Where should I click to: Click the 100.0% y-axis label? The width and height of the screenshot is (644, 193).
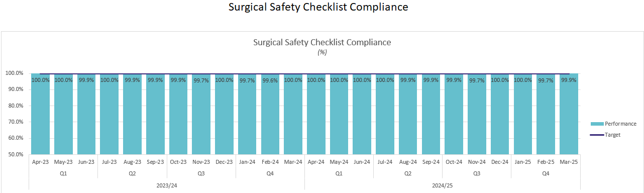click(x=14, y=73)
